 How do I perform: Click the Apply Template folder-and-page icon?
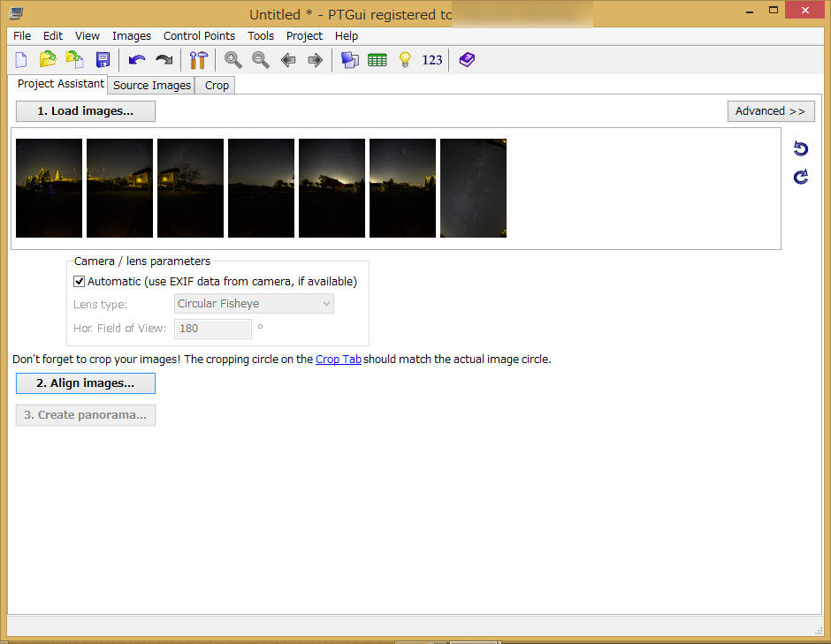pyautogui.click(x=75, y=60)
